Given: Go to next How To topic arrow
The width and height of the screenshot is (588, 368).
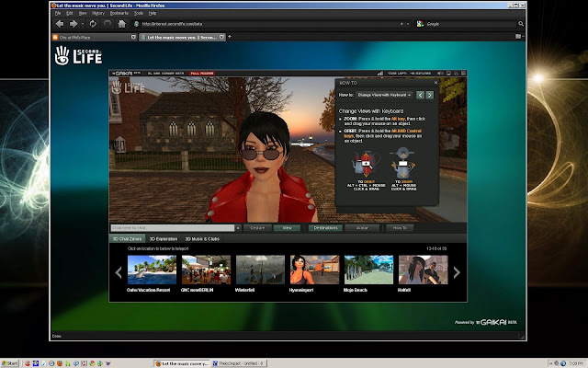Looking at the screenshot, I should (430, 95).
